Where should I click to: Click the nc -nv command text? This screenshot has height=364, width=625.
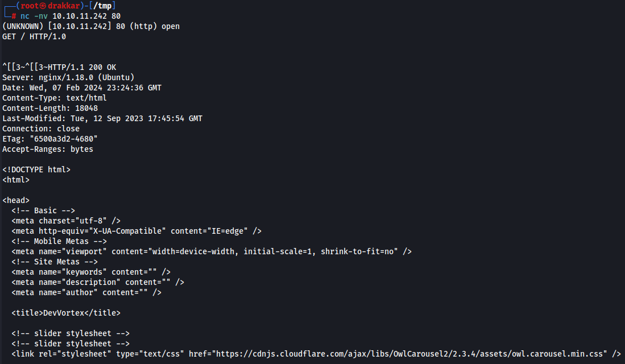point(34,16)
